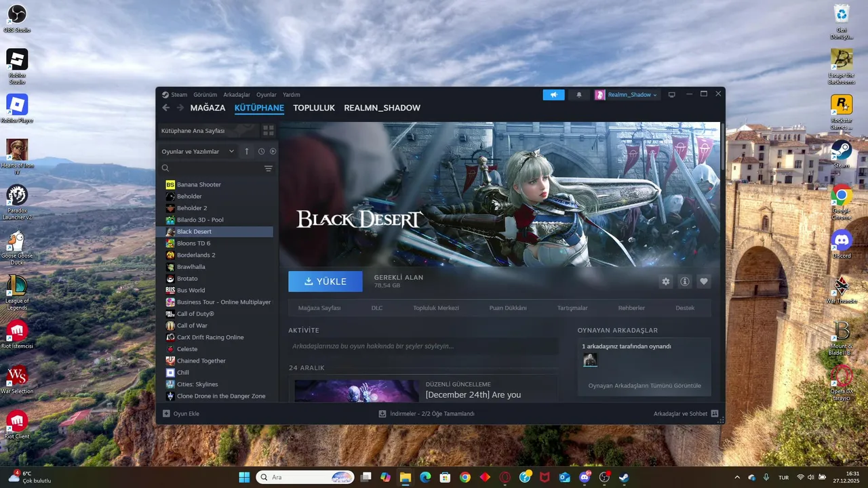
Task: Open the Görünüm menu
Action: 205,95
